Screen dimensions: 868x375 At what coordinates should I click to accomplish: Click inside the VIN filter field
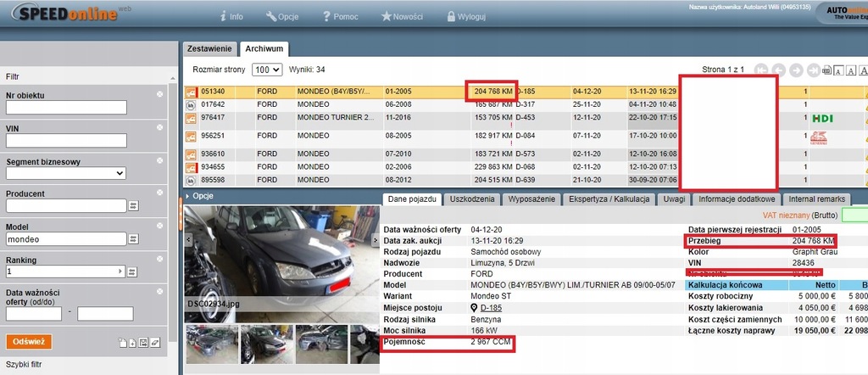pyautogui.click(x=65, y=140)
